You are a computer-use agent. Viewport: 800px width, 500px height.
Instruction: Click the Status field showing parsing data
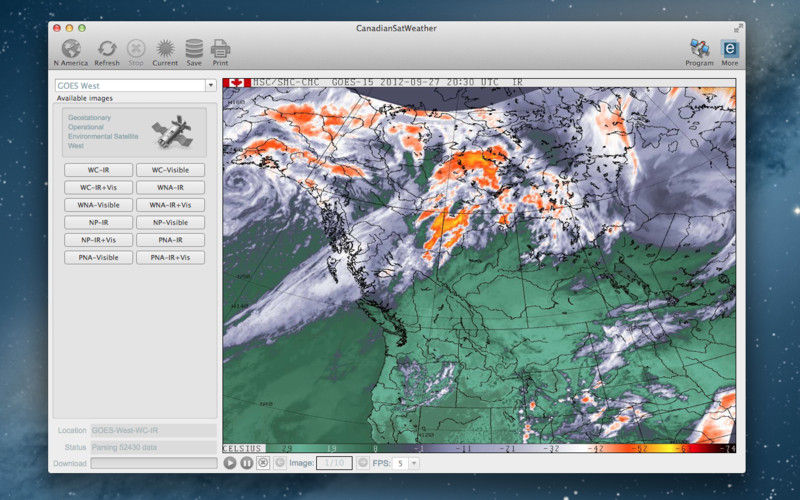[x=154, y=447]
